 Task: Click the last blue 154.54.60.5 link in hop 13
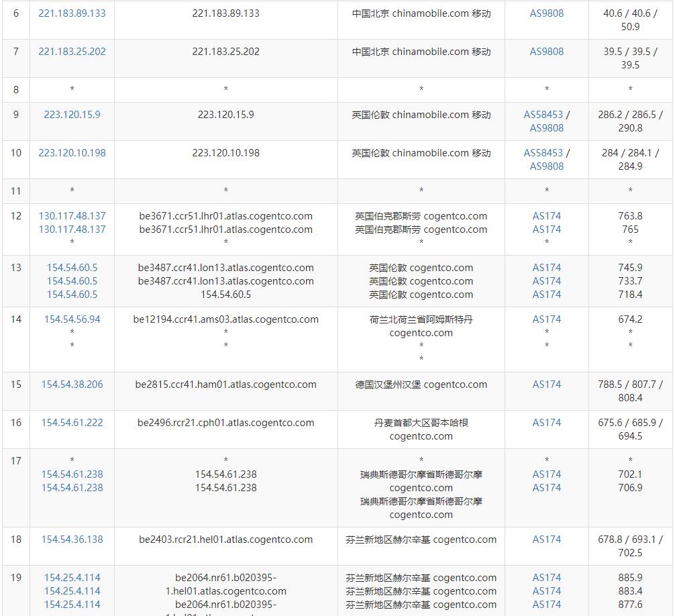tap(72, 295)
